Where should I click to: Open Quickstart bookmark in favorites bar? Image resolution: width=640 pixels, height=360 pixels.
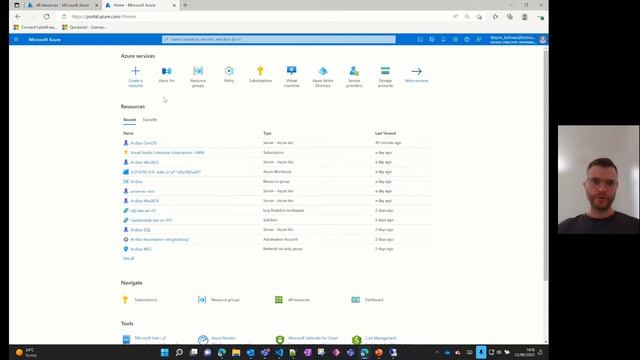point(84,27)
